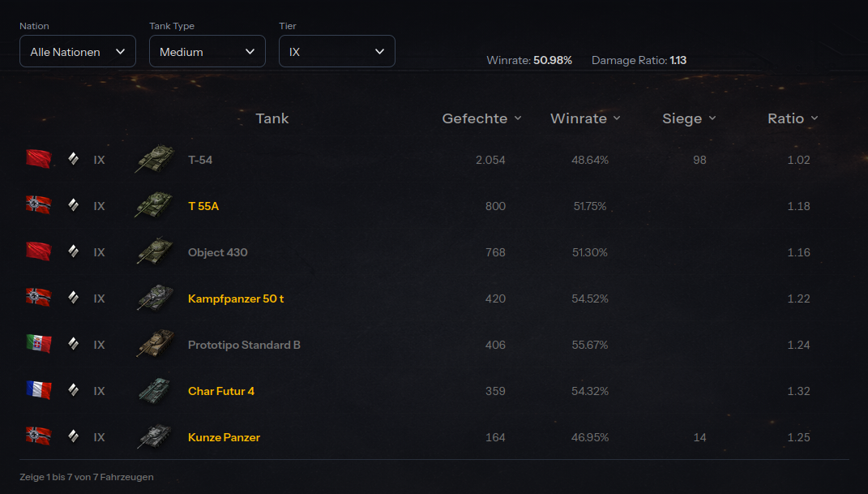Select the Prototipo Standard B tank name
868x494 pixels.
coord(244,345)
